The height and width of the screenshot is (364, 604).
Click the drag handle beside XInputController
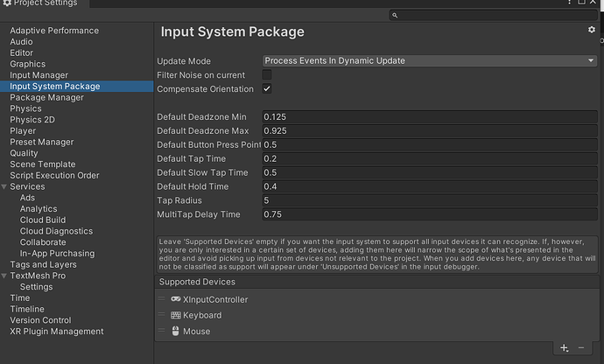click(x=161, y=299)
